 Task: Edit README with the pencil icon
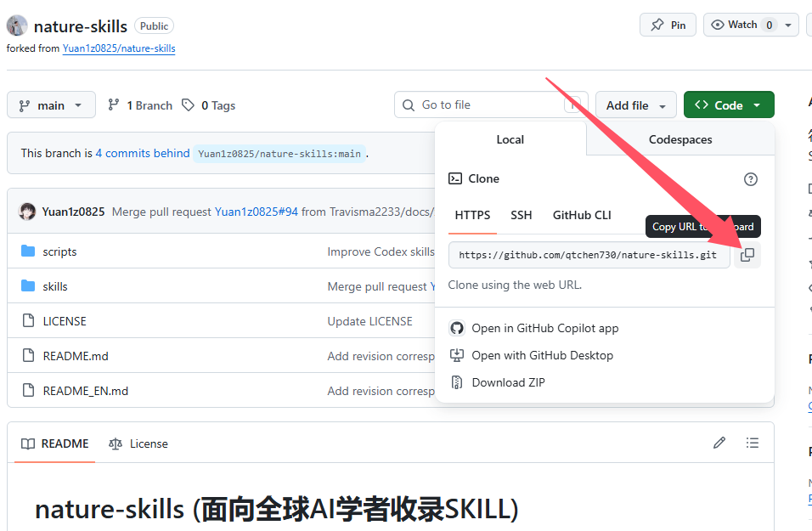tap(719, 443)
